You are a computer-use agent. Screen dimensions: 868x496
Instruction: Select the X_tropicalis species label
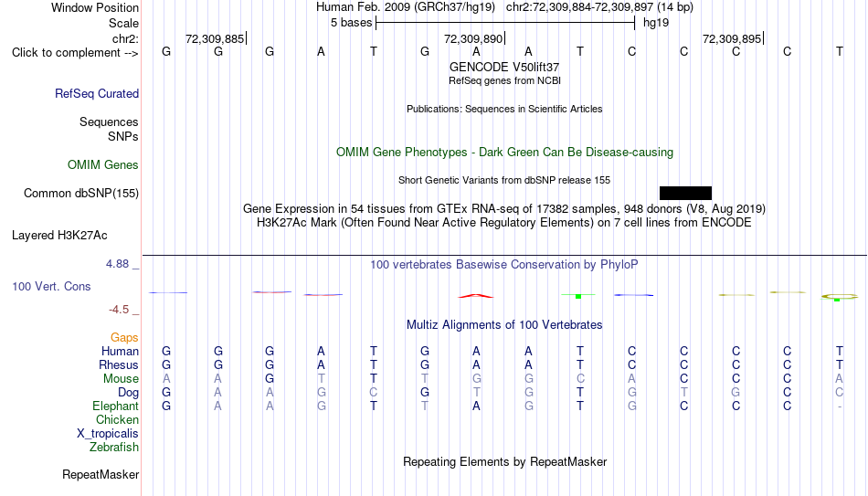(x=108, y=434)
